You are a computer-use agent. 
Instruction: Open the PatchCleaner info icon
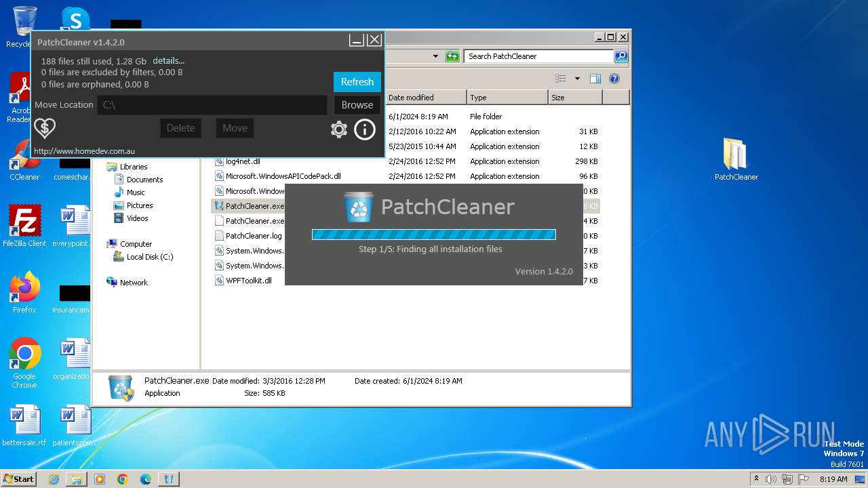point(365,129)
